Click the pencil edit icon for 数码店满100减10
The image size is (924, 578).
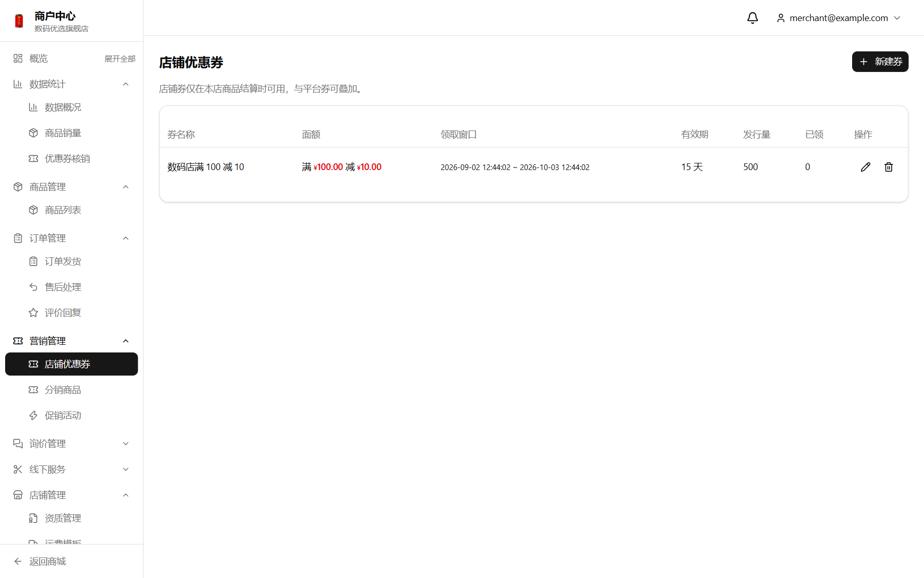coord(865,167)
